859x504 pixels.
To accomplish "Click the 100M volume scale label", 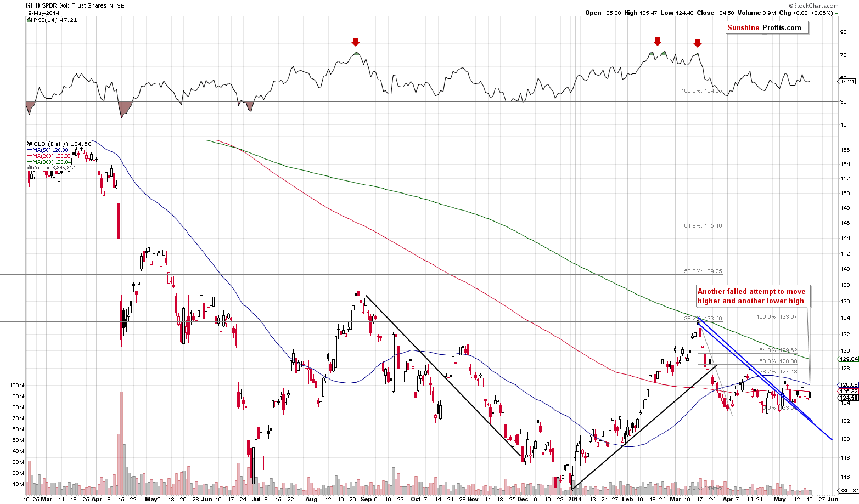I will [x=17, y=385].
